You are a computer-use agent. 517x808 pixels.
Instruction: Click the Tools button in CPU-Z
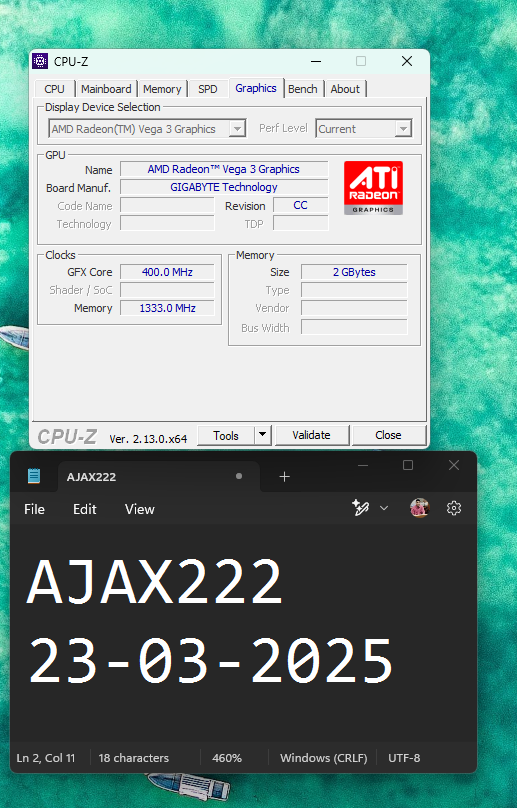[x=226, y=435]
